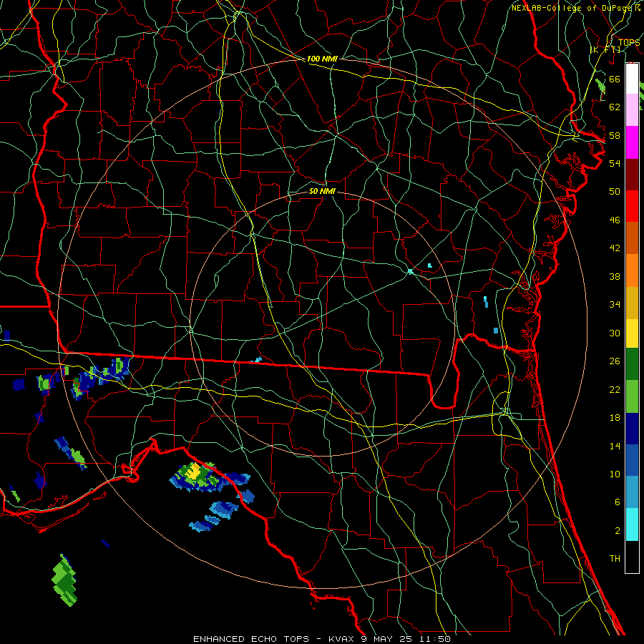Click the "TOPS" legend title
The width and height of the screenshot is (644, 644).
pyautogui.click(x=629, y=43)
